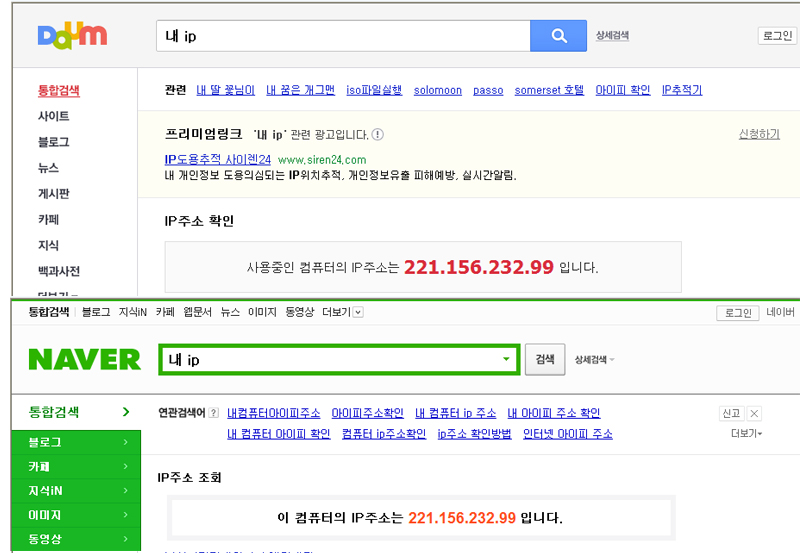Click the Daum blue magnifier search button
Screen dimensions: 800x553
(558, 36)
